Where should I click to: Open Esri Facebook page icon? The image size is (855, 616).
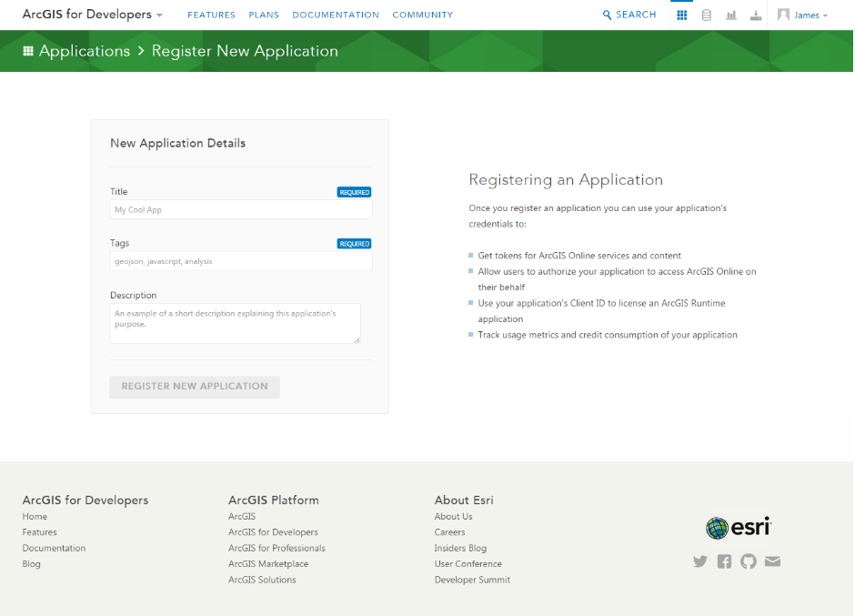(724, 561)
